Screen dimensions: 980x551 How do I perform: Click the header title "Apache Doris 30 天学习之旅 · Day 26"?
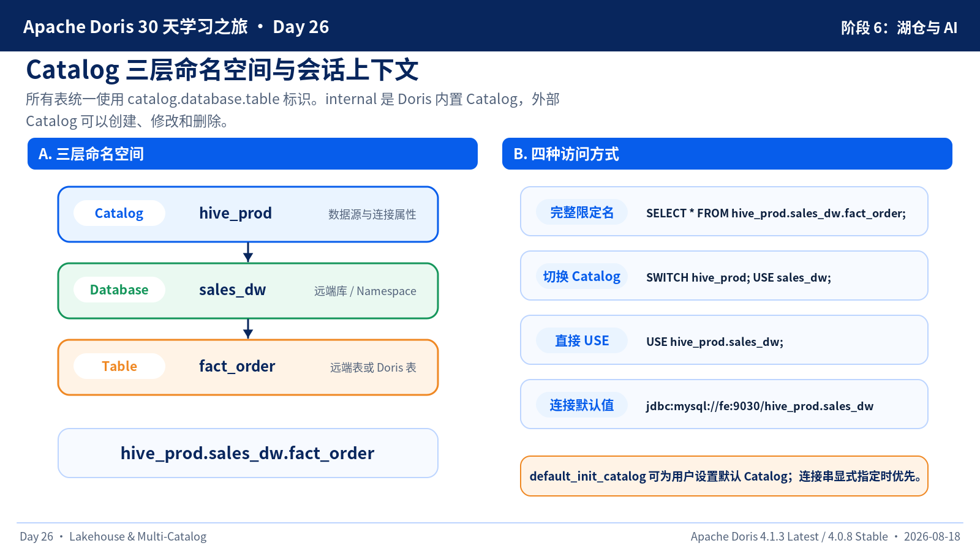pyautogui.click(x=176, y=27)
